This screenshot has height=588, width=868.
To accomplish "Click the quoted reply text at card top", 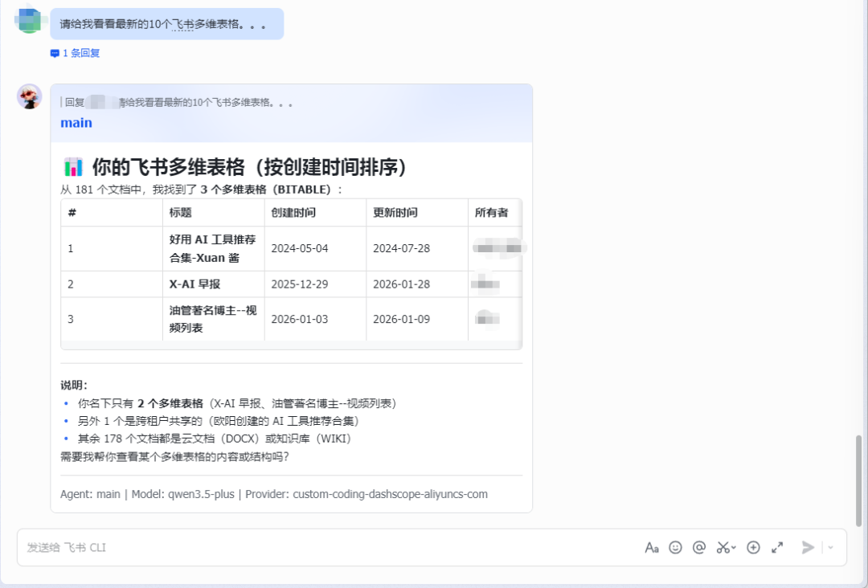I will pos(177,103).
